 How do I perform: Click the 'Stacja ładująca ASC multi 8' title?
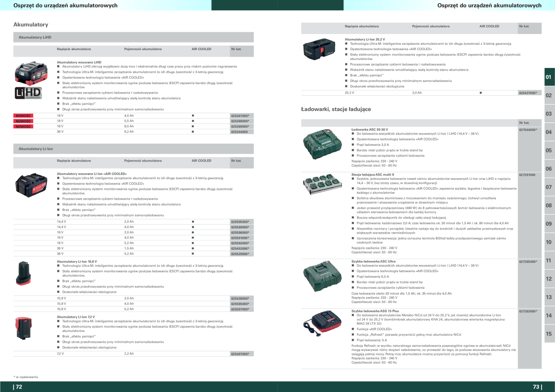[373, 175]
